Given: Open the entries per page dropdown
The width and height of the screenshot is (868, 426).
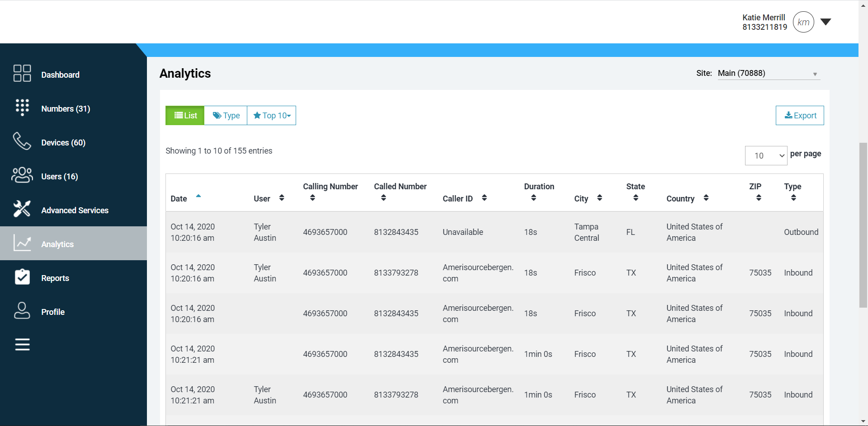Looking at the screenshot, I should [766, 155].
